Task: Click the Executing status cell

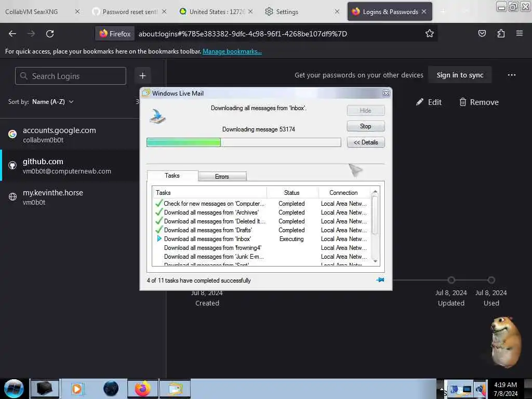Action: point(291,239)
